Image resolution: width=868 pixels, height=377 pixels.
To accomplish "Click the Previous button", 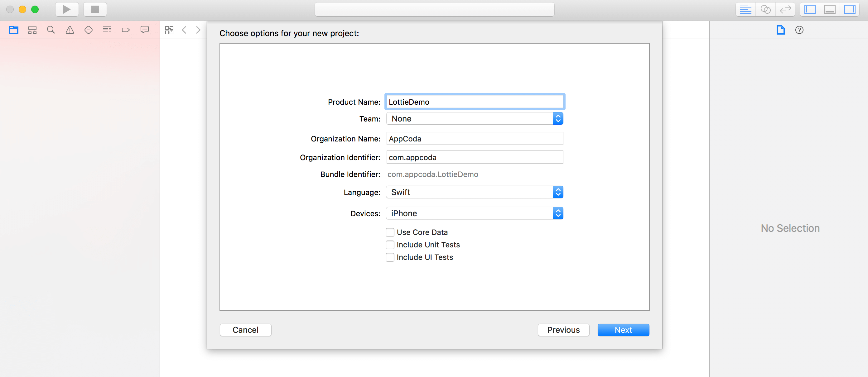I will click(563, 330).
